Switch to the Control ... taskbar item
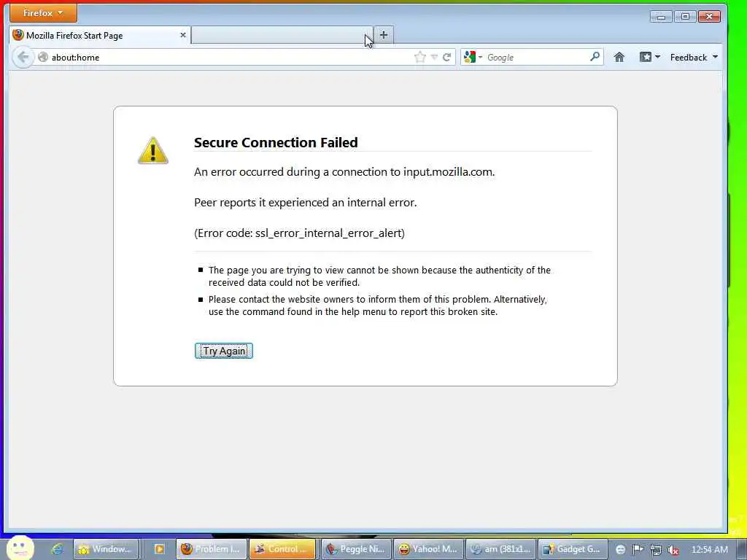 pyautogui.click(x=282, y=549)
